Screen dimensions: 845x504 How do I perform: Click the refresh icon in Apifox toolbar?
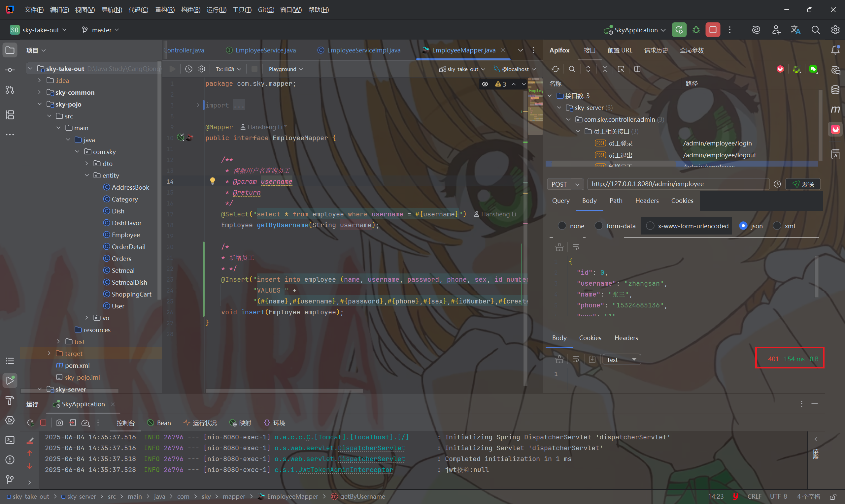[x=555, y=69]
